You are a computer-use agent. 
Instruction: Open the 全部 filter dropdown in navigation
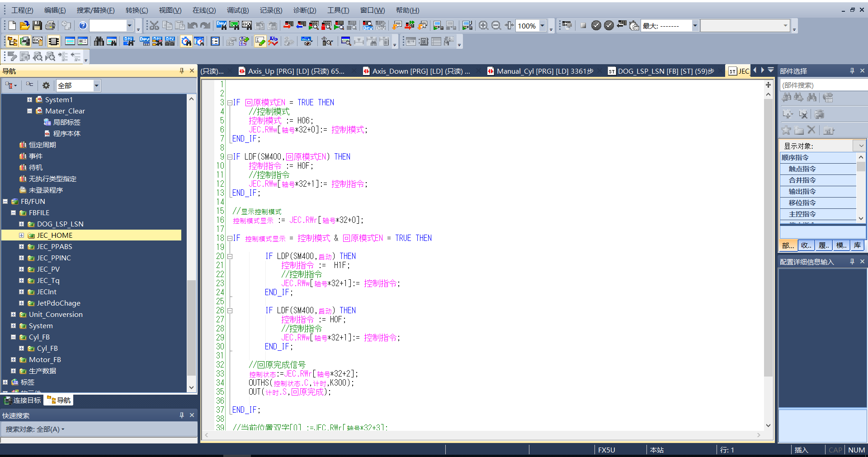tap(96, 85)
